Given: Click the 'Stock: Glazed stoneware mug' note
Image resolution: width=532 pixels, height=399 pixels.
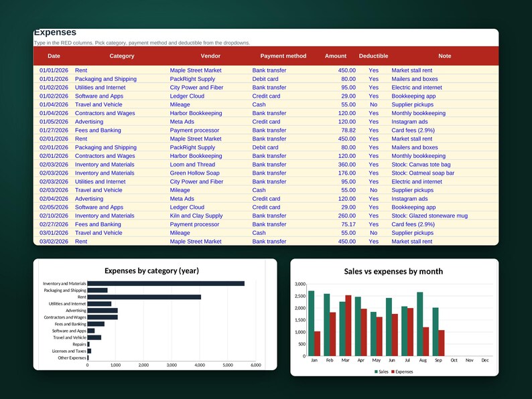Looking at the screenshot, I should (x=429, y=216).
